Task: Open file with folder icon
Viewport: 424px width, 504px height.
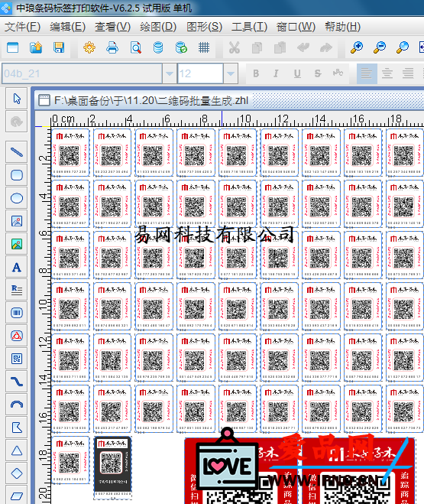Action: (36, 47)
